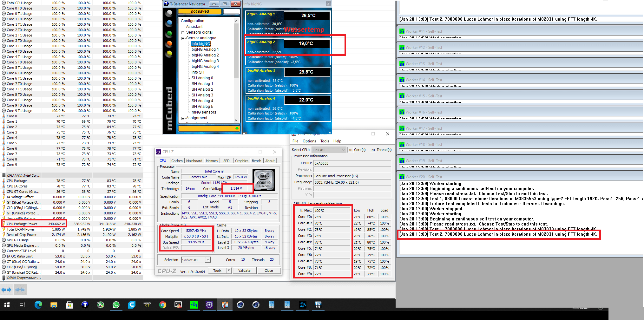Expand the Assignment tree node
Image resolution: width=644 pixels, height=320 pixels.
pyautogui.click(x=183, y=118)
